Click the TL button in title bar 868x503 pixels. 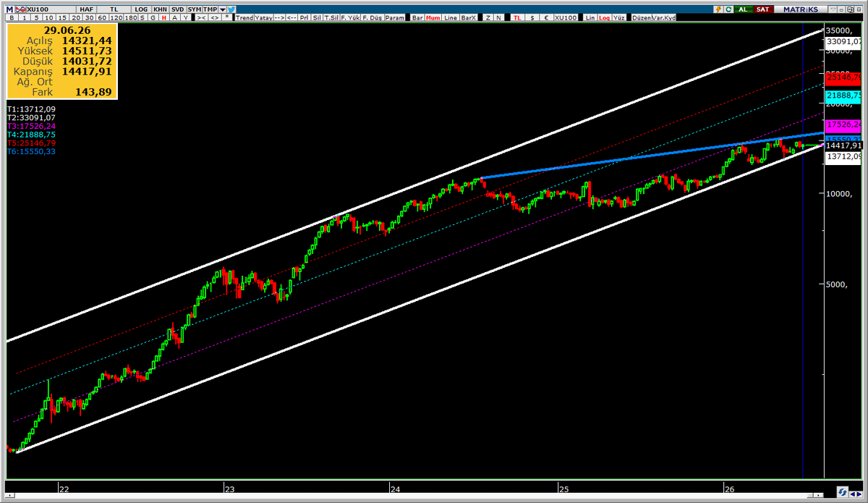point(114,9)
